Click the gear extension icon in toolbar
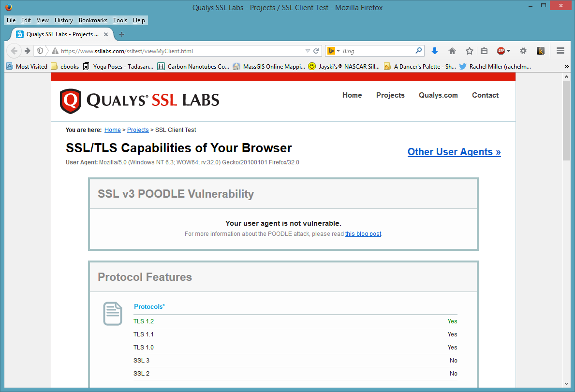575x392 pixels. (523, 51)
